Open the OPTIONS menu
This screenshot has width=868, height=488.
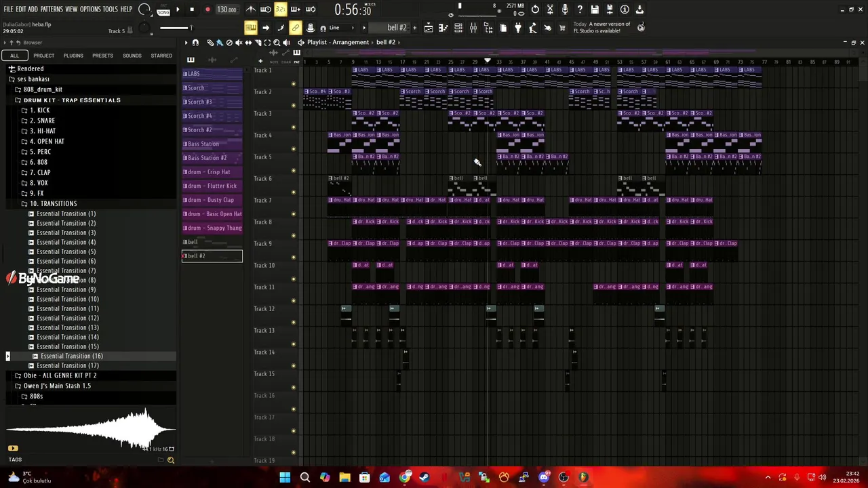(90, 9)
